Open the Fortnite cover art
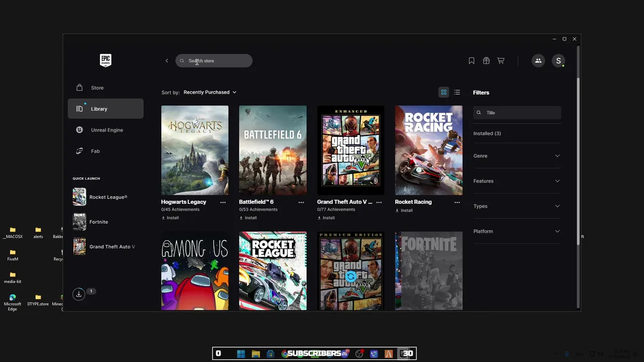Image resolution: width=644 pixels, height=362 pixels. point(429,271)
